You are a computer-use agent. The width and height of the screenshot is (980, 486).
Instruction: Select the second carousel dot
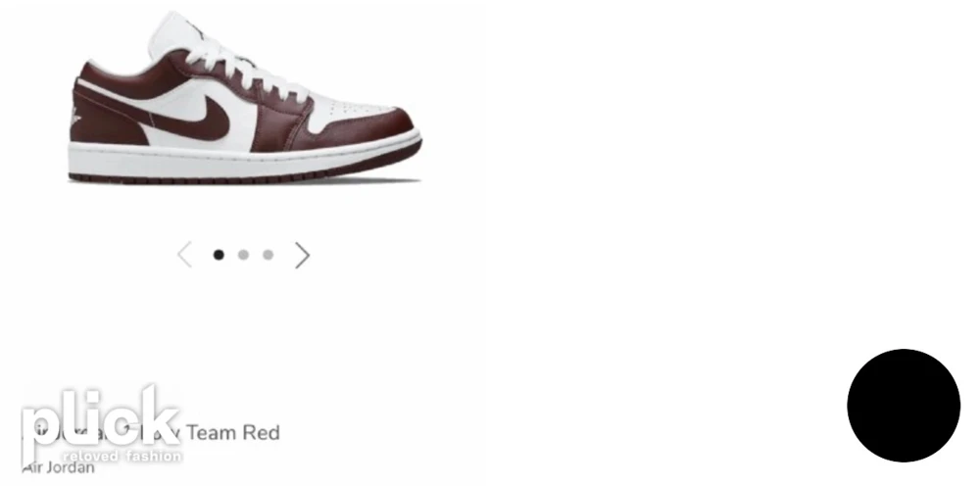tap(244, 255)
